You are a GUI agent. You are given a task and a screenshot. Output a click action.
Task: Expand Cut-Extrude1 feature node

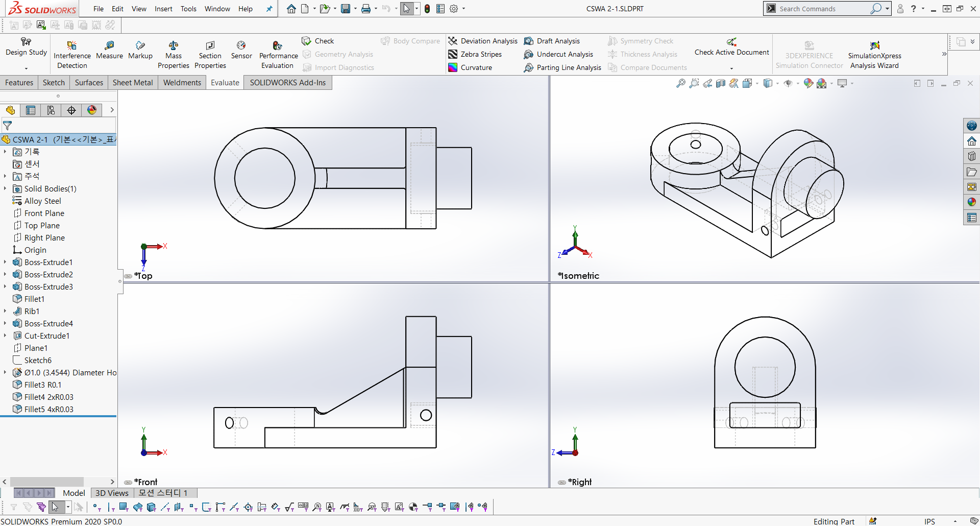pyautogui.click(x=5, y=336)
